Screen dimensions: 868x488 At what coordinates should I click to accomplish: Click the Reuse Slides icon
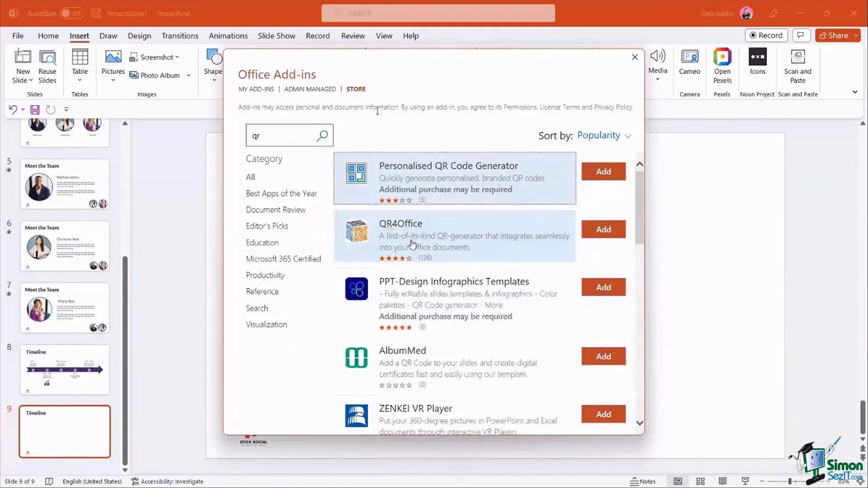[x=47, y=57]
